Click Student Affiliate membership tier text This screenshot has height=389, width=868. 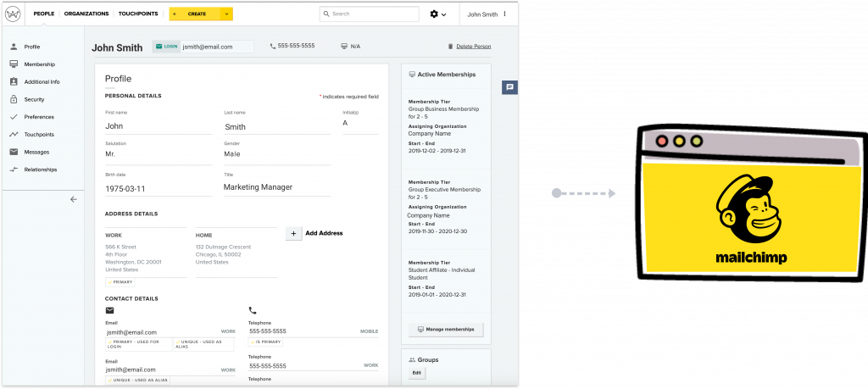click(x=441, y=274)
